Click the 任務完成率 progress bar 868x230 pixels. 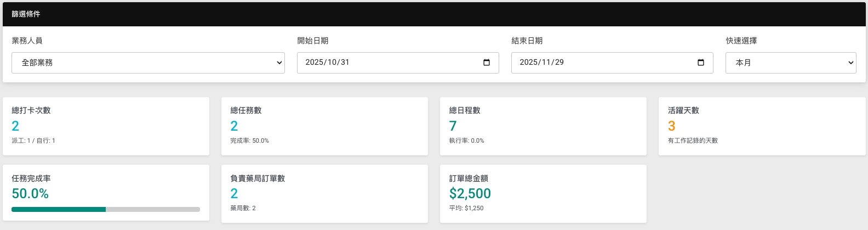[105, 209]
